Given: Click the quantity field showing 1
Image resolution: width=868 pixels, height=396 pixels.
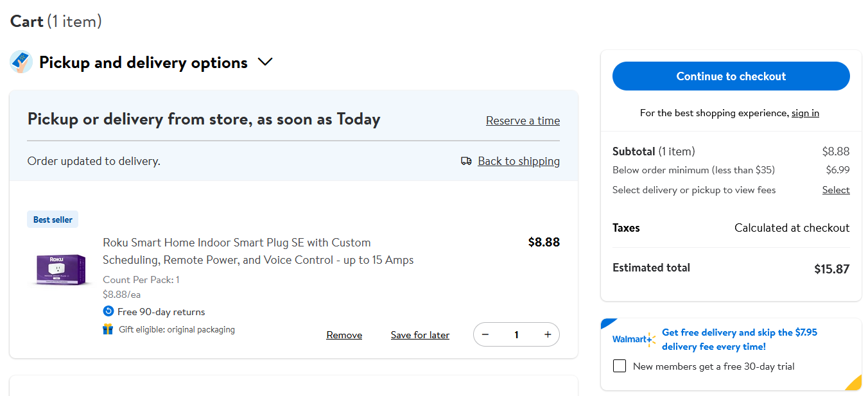Looking at the screenshot, I should 516,334.
